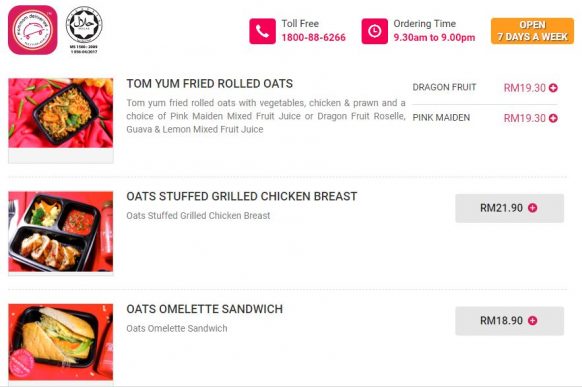
Task: Add Pink Maiden option via plus icon
Action: (x=553, y=118)
